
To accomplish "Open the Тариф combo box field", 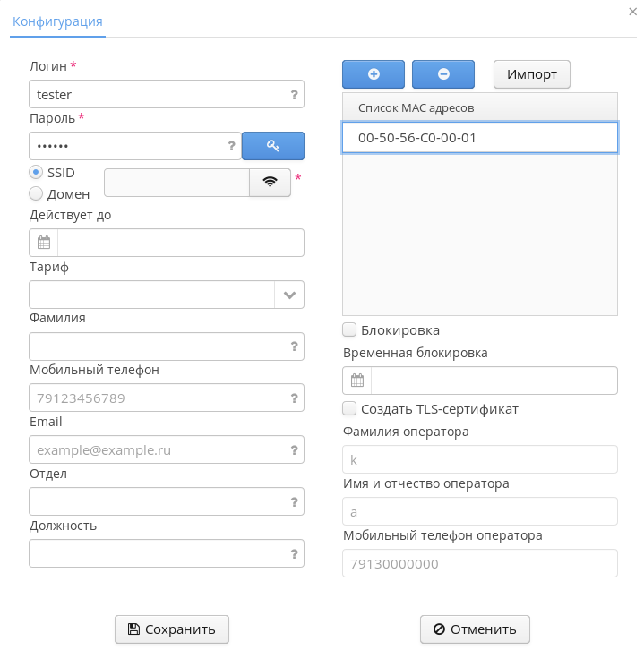I will click(152, 295).
